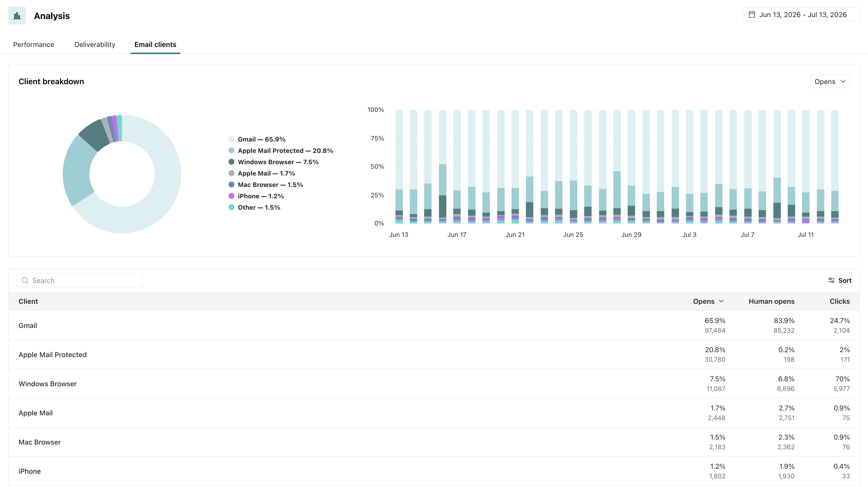The image size is (868, 487).
Task: Select the Apple Mail table row
Action: click(434, 413)
